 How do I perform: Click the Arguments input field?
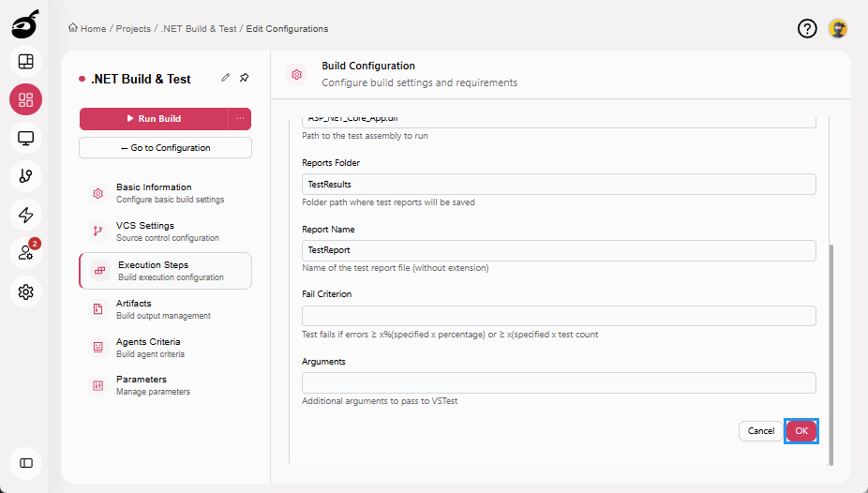(x=559, y=383)
